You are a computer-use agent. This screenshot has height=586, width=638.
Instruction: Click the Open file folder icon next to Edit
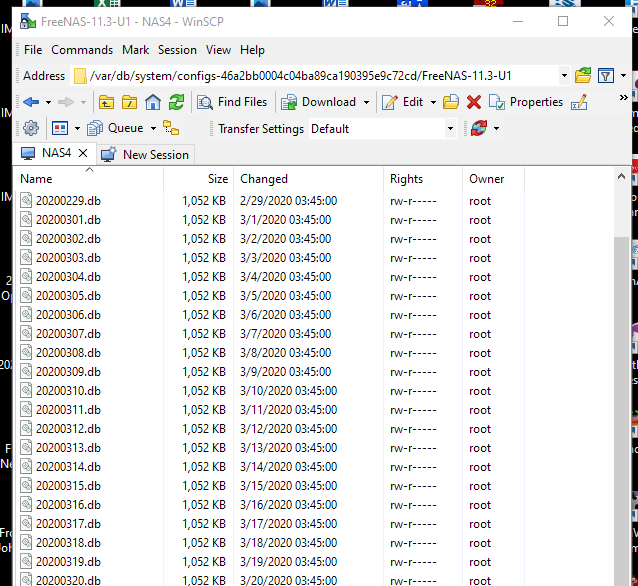point(451,102)
